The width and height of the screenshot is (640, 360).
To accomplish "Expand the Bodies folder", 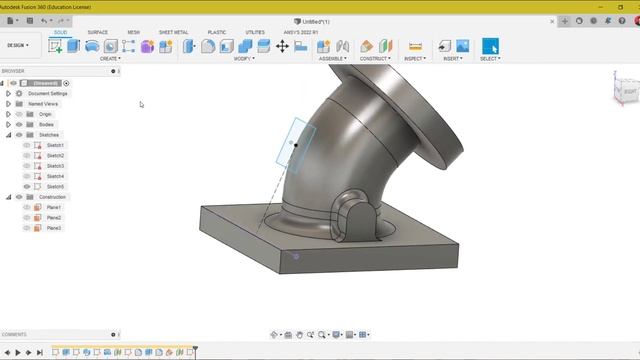I will tap(8, 124).
